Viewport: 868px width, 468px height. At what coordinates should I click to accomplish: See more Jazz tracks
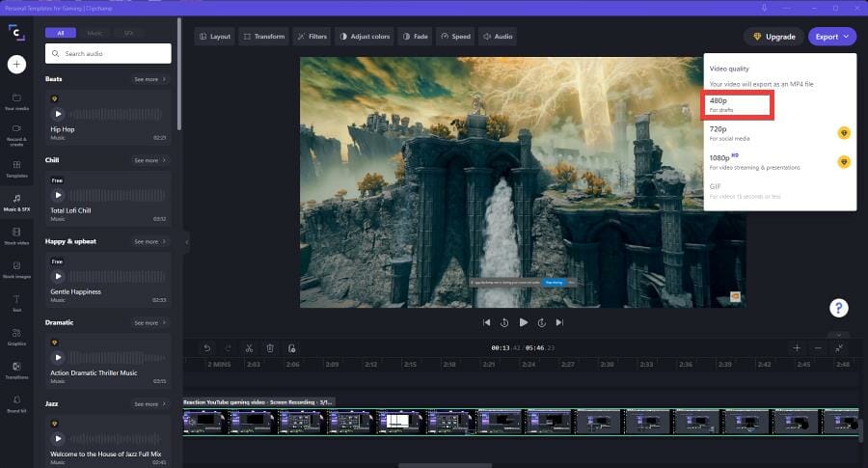pos(150,403)
